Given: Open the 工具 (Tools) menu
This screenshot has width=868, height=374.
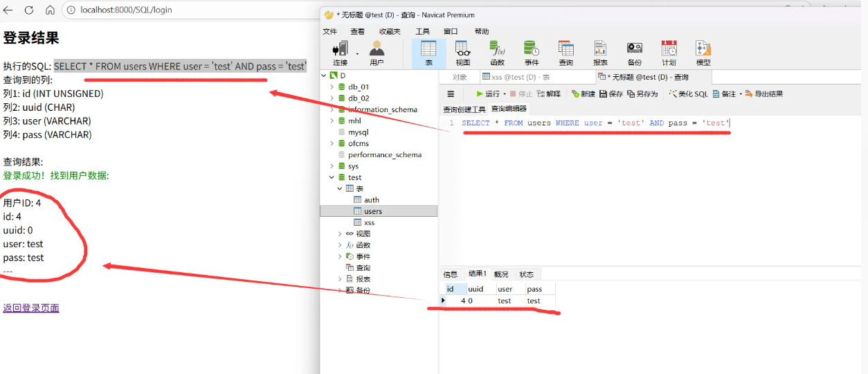Looking at the screenshot, I should tap(422, 31).
